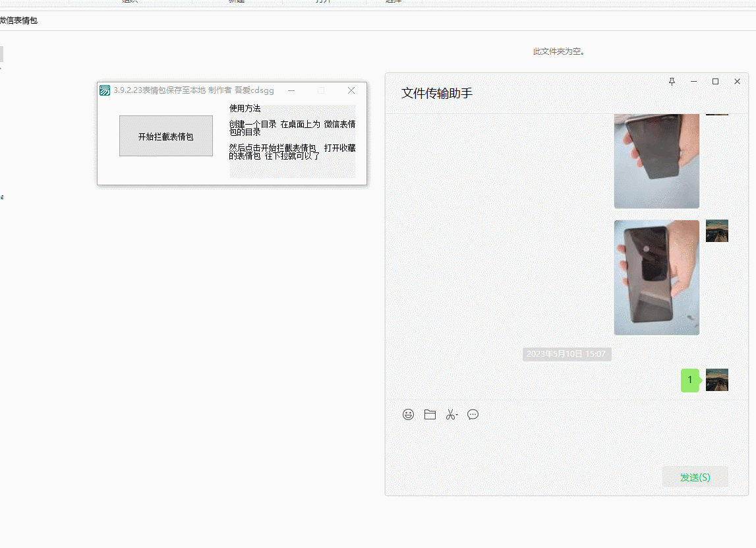Click the pin icon on 文件传输助手 window
The width and height of the screenshot is (756, 548).
tap(672, 81)
